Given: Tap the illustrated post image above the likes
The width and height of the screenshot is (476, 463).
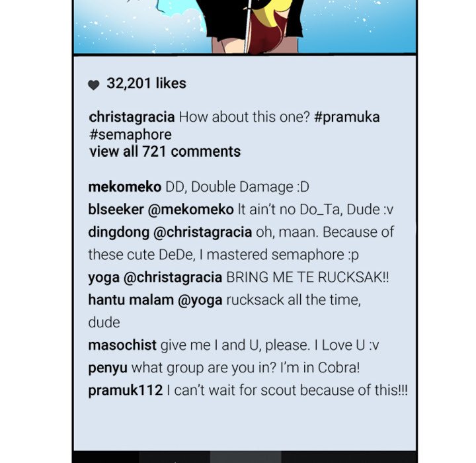Looking at the screenshot, I should pyautogui.click(x=245, y=26).
